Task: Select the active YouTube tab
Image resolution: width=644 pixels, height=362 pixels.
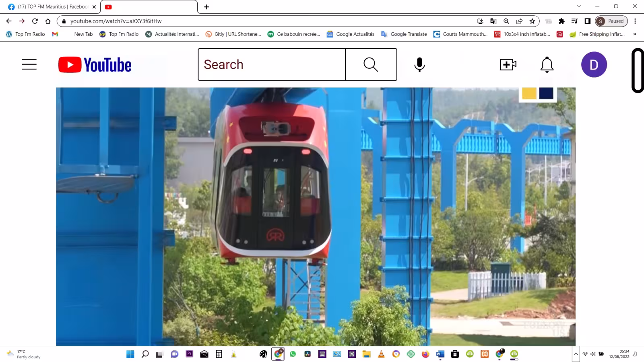Action: point(149,7)
